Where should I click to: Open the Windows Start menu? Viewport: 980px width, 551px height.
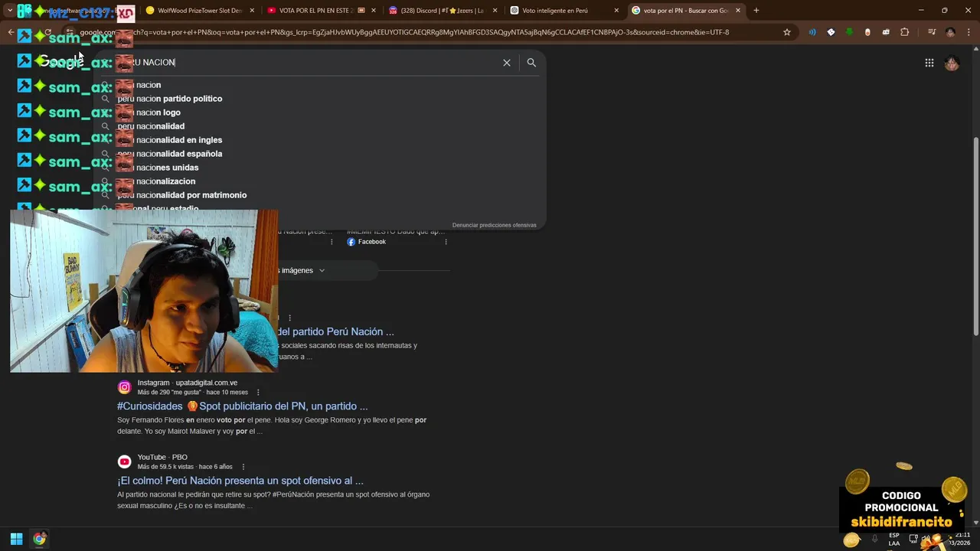click(16, 539)
